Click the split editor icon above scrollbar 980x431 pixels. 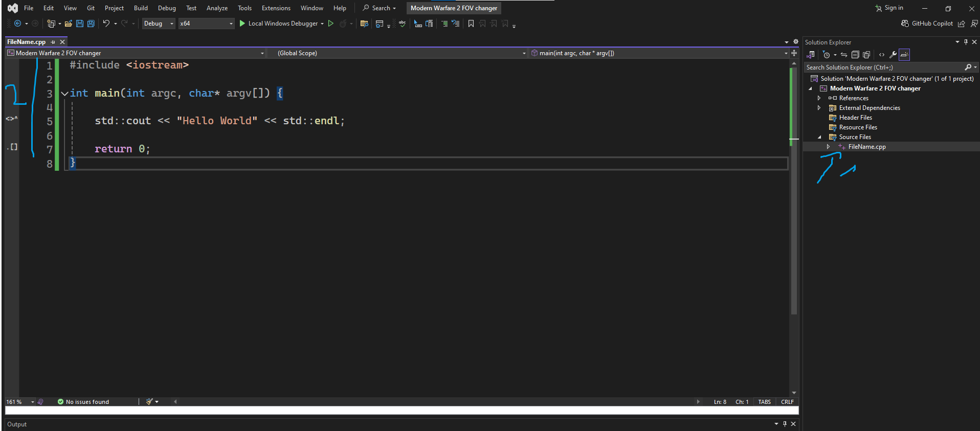[794, 53]
